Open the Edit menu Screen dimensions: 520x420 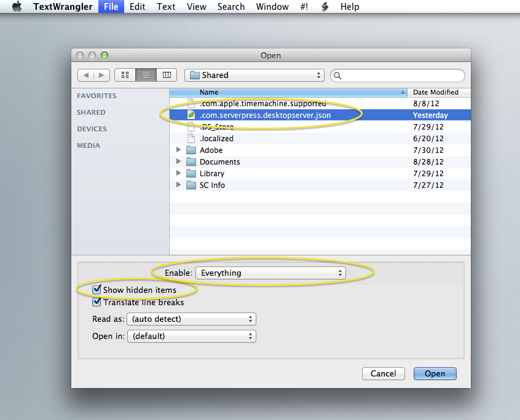137,7
